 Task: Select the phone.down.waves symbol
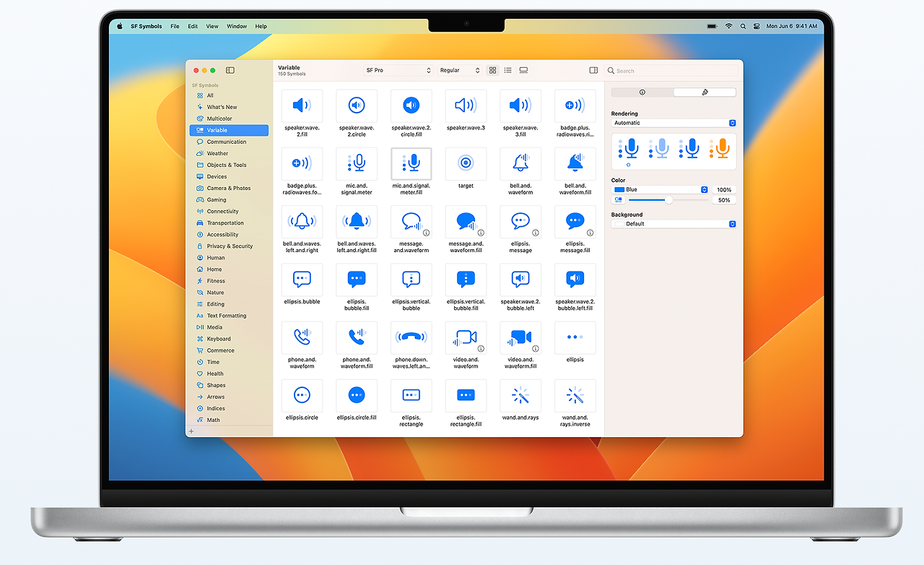[411, 337]
